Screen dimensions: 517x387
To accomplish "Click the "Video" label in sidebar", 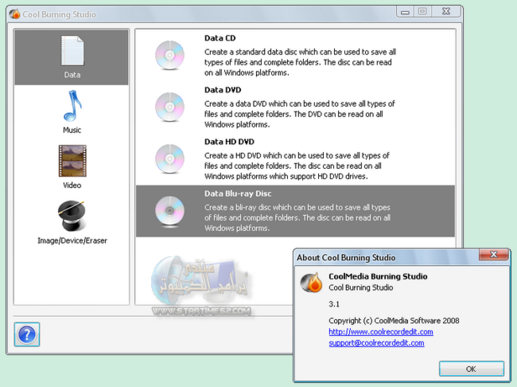I will tap(72, 185).
